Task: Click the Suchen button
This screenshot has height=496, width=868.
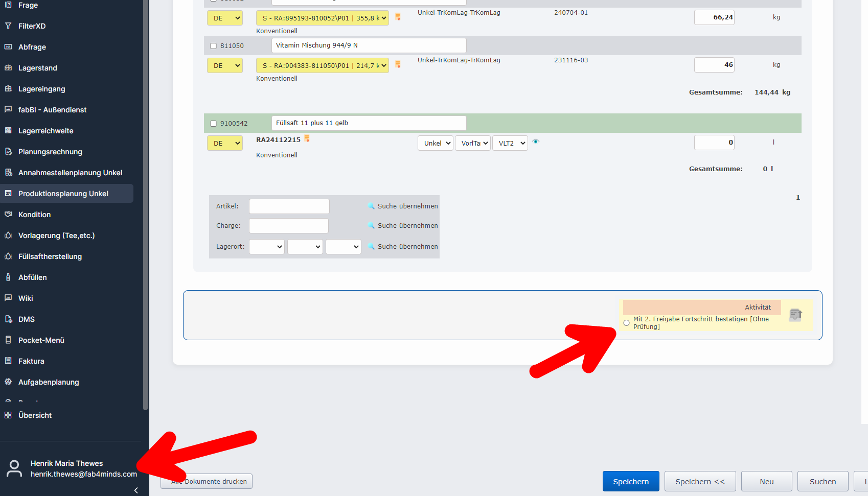Action: [x=823, y=481]
